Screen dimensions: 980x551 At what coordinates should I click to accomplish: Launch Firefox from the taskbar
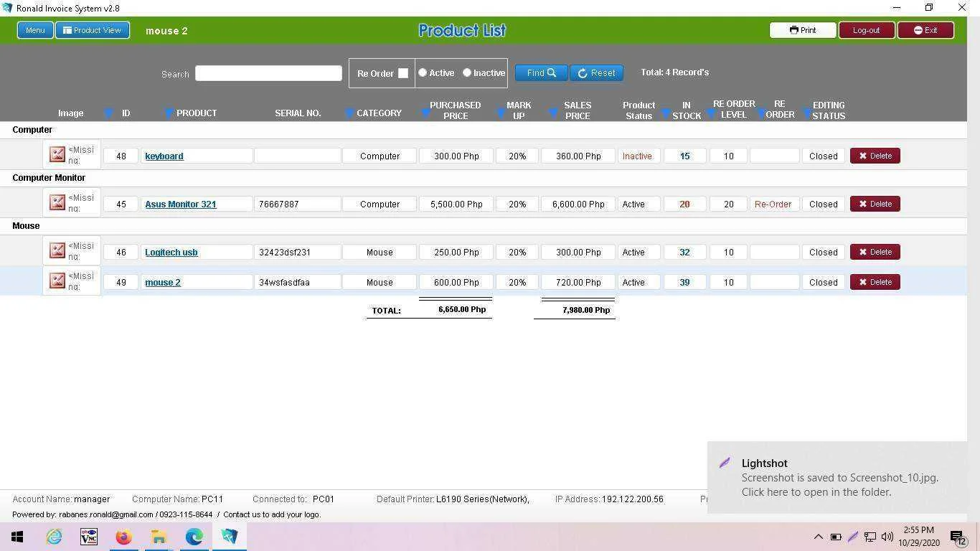(x=123, y=537)
